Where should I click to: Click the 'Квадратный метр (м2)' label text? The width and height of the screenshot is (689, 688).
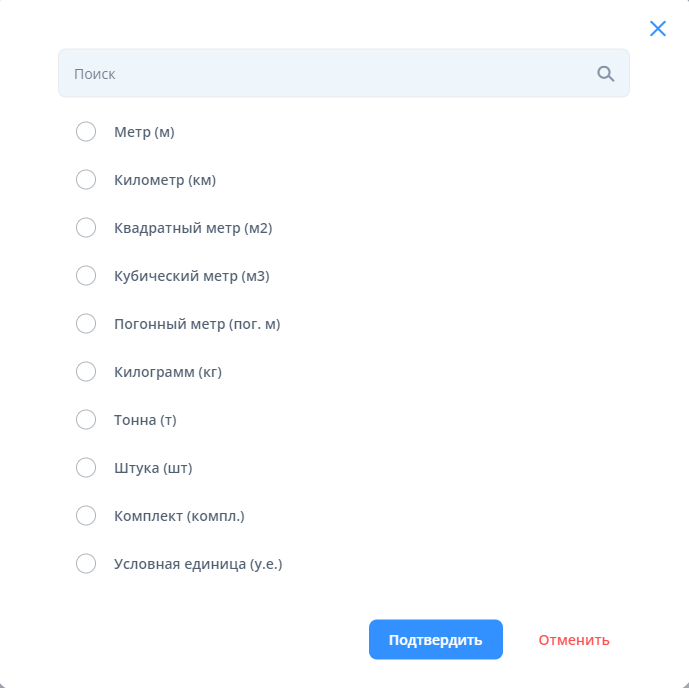coord(193,228)
